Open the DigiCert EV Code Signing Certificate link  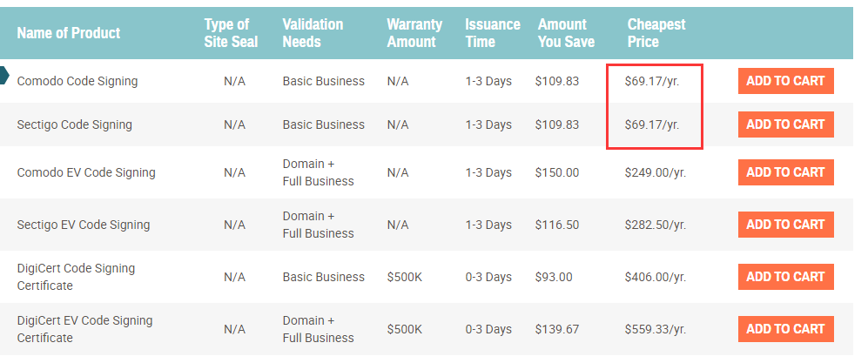pyautogui.click(x=84, y=329)
